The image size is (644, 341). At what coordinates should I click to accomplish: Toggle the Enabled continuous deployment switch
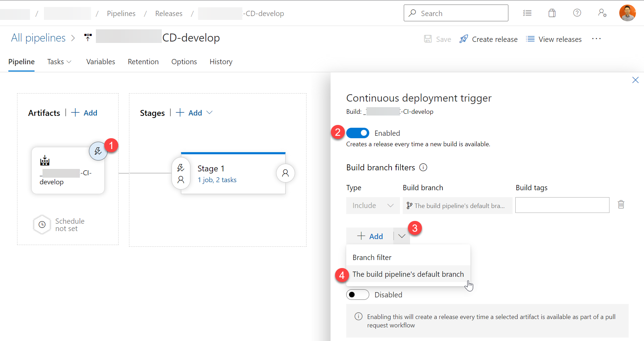[x=357, y=133]
